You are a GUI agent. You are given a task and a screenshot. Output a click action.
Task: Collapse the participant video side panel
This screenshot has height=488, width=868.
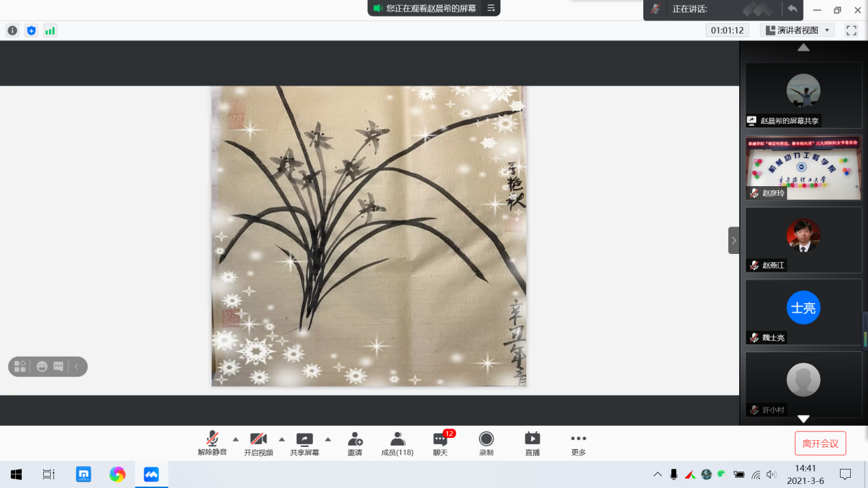coord(734,240)
